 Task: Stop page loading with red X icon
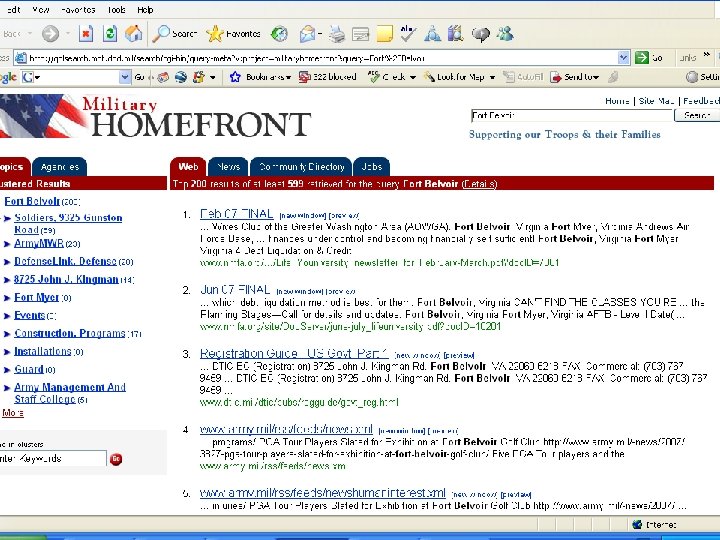pos(86,34)
